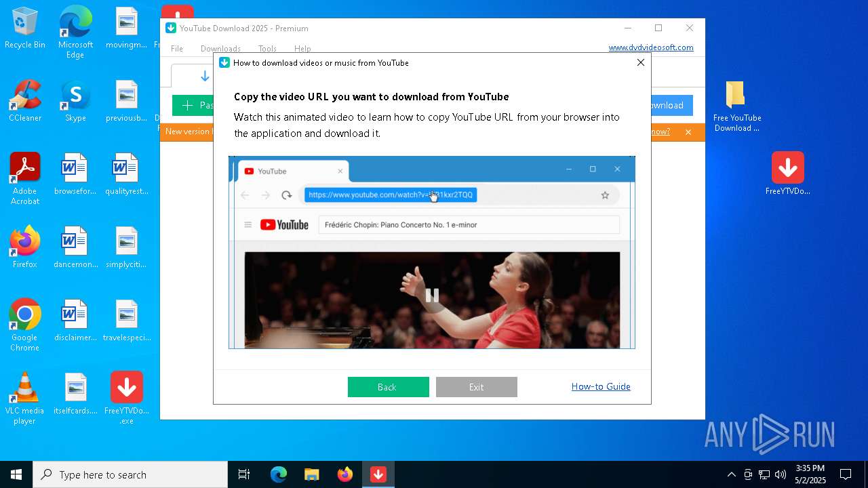This screenshot has width=868, height=488.
Task: Dismiss the orange new version banner
Action: 688,132
